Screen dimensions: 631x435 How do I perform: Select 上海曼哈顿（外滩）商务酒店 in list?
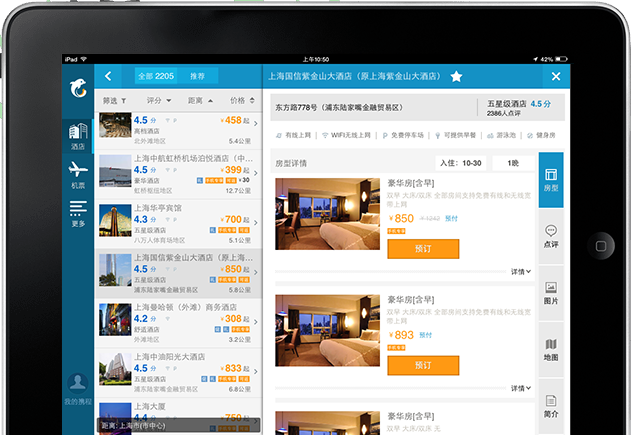(178, 323)
